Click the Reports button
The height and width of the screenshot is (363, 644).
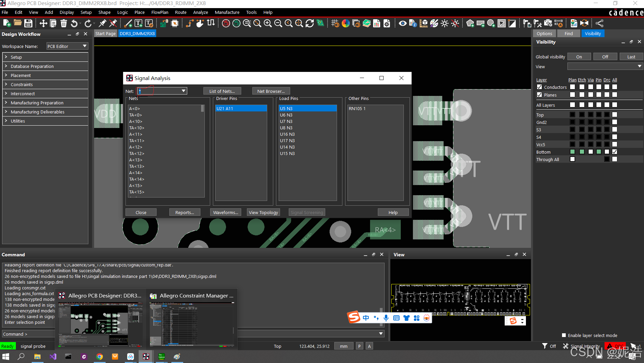coord(185,212)
